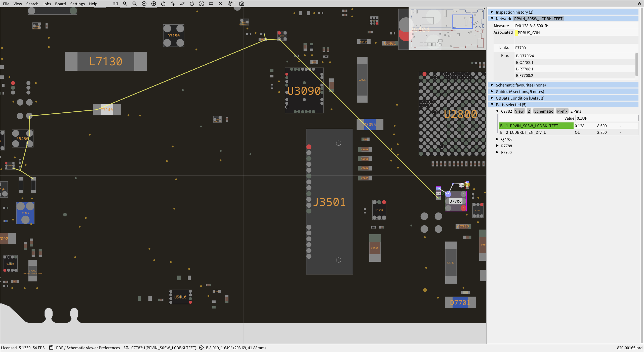Select the highlighted PPVIN_S0SW_LCDBKLTFET pin row

(536, 126)
